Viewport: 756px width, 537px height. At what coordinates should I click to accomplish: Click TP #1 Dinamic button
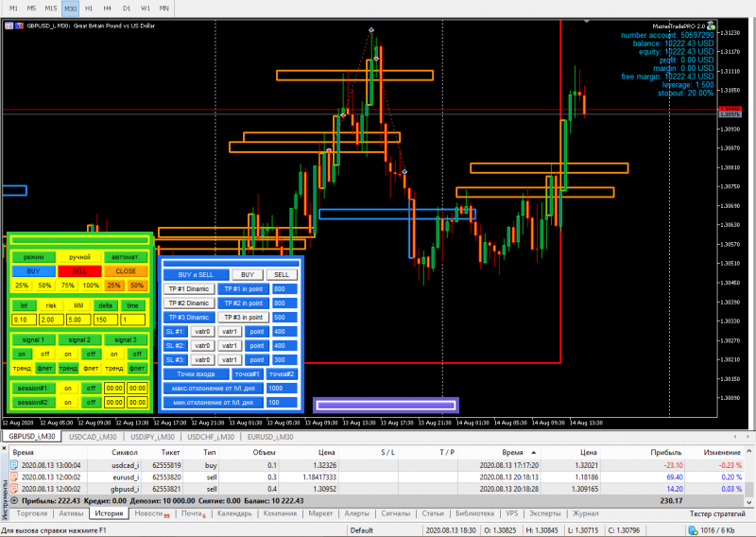tap(189, 289)
